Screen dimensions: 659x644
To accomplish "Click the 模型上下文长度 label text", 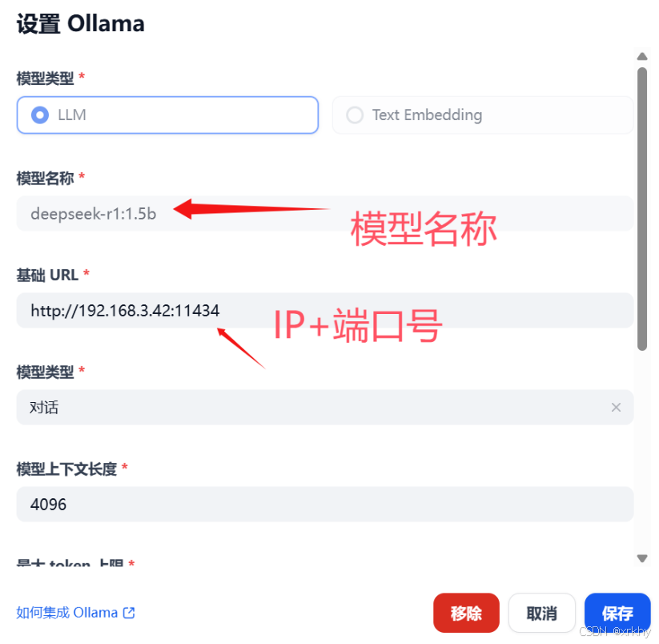I will 66,469.
